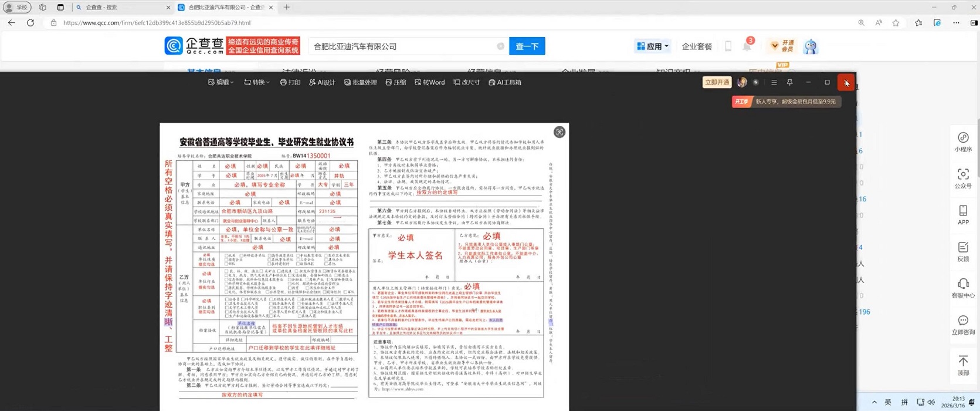Toggle the browser sidebar panel
This screenshot has width=980, height=411.
pos(974,23)
